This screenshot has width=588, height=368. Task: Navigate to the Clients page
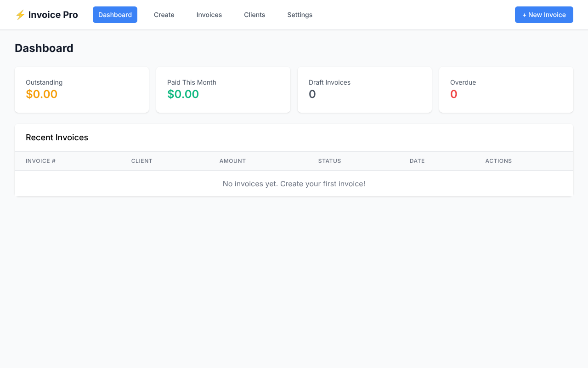click(x=254, y=15)
